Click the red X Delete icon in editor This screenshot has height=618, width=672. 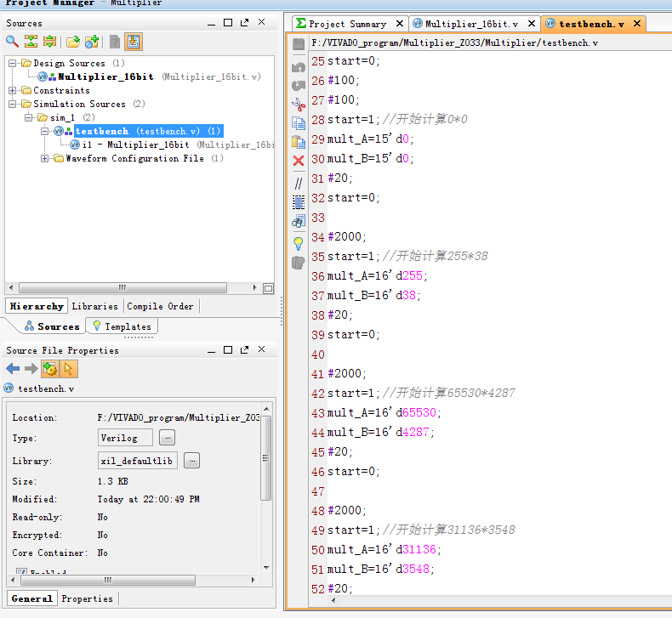point(299,162)
